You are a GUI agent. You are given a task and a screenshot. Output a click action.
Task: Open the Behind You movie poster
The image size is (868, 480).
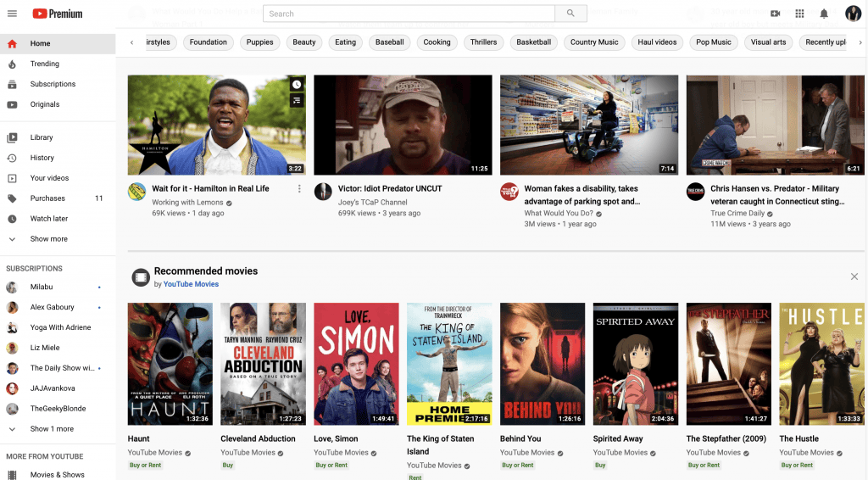click(542, 364)
